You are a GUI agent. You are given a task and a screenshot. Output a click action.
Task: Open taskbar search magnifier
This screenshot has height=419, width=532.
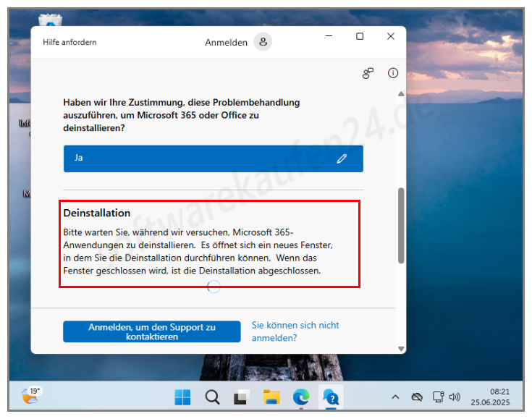[212, 397]
